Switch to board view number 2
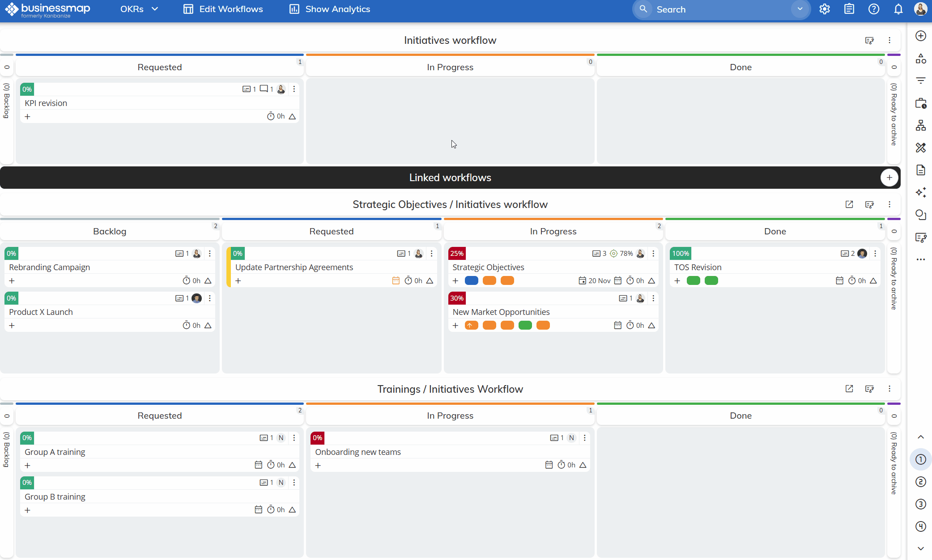 click(x=920, y=482)
